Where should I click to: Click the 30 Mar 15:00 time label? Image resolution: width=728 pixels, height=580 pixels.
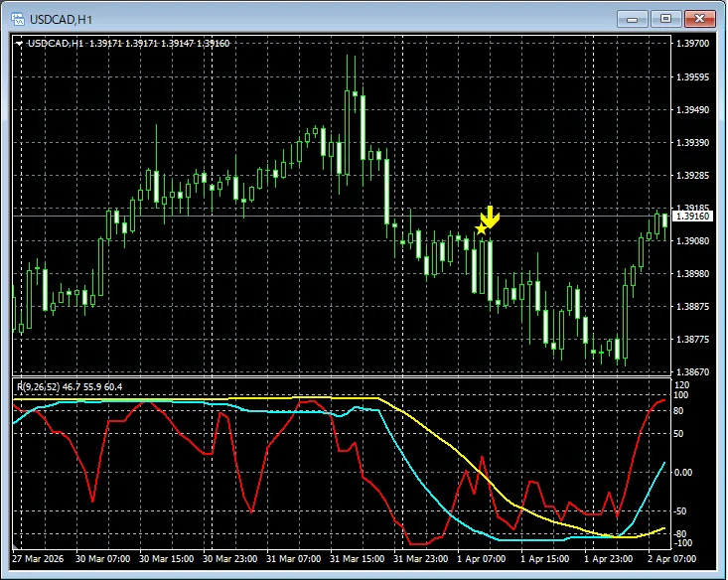click(166, 558)
